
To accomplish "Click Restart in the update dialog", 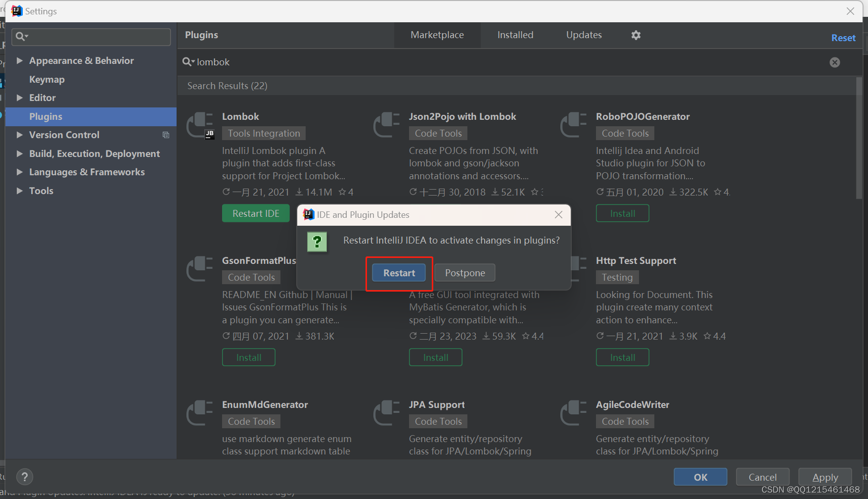I will point(399,273).
